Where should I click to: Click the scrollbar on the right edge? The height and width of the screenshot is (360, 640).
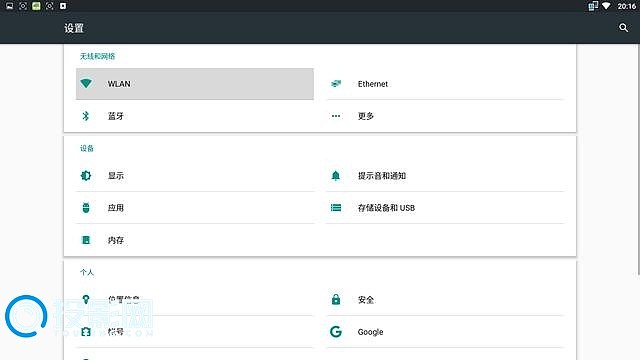click(638, 160)
